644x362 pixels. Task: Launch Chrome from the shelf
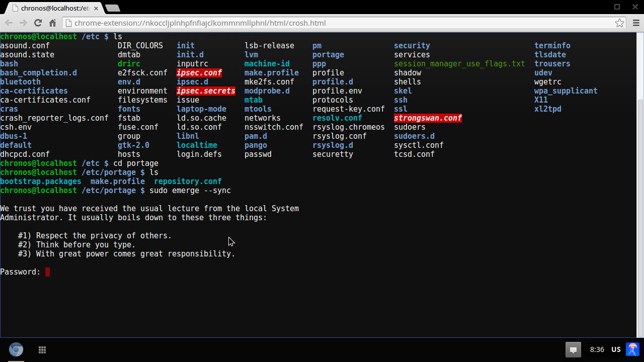point(16,349)
